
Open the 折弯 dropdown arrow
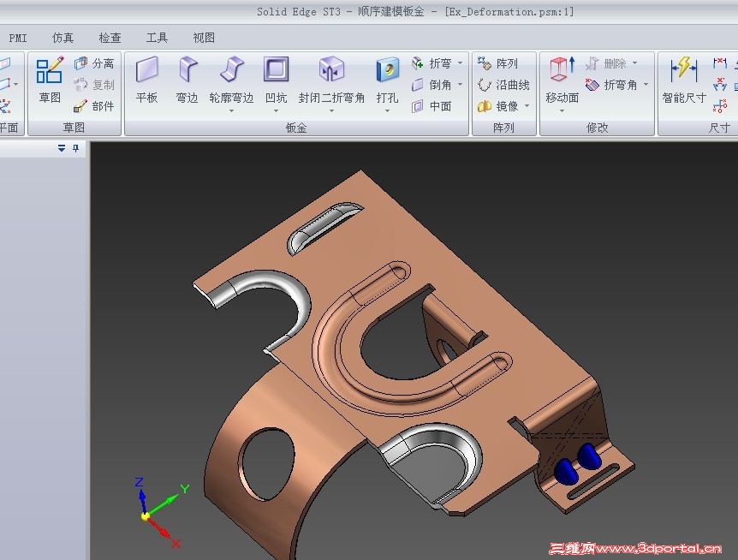[x=460, y=63]
